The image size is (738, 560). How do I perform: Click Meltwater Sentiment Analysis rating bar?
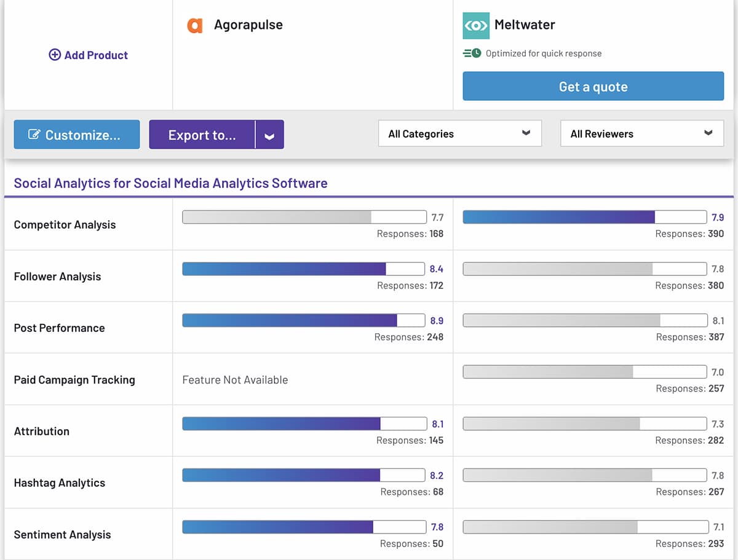coord(584,527)
